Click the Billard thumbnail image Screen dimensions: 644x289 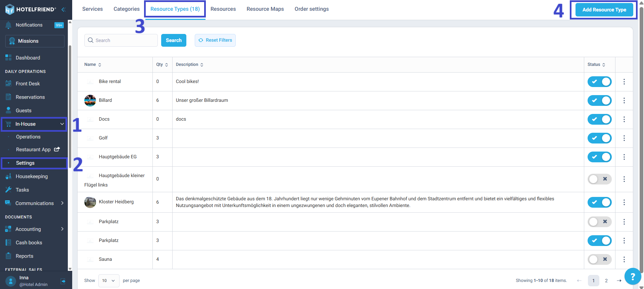click(90, 100)
